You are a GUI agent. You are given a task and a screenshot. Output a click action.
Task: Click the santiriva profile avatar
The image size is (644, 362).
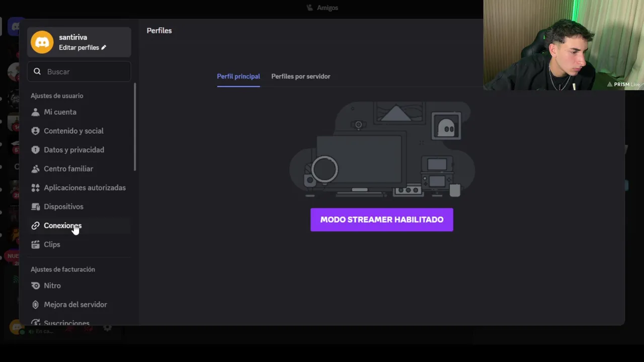42,42
